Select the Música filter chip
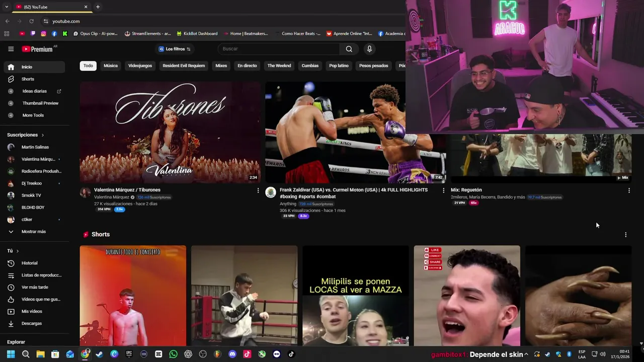This screenshot has width=644, height=362. [111, 66]
